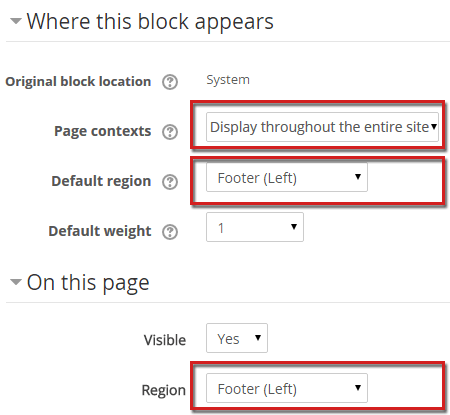Open help for Original block location

(x=170, y=82)
